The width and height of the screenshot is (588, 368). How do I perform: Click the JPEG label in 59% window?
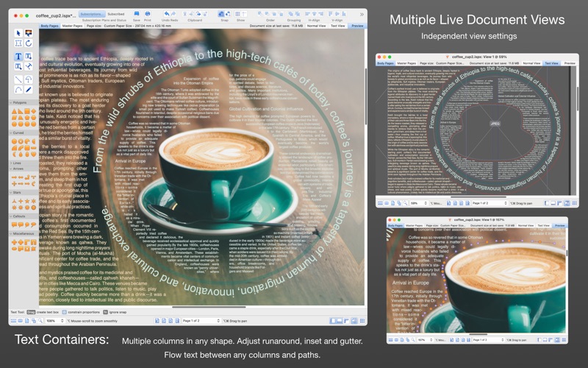pos(495,124)
